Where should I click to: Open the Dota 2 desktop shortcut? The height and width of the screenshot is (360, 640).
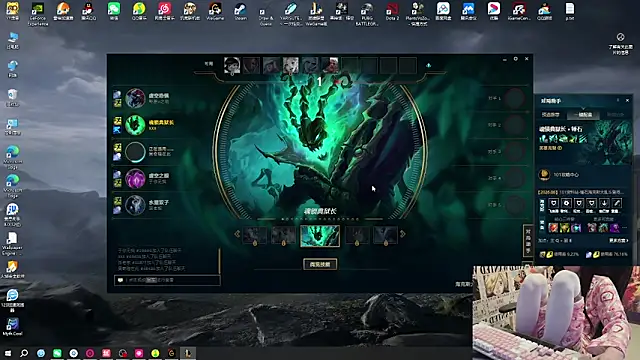(x=392, y=11)
